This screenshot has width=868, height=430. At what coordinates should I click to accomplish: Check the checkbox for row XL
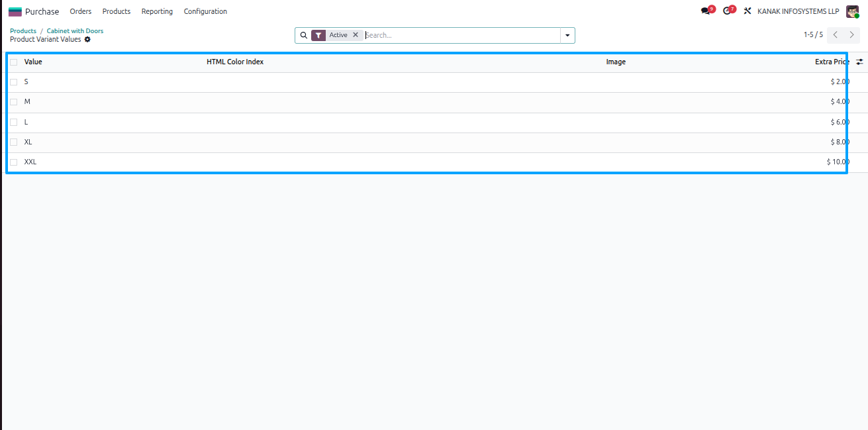[13, 142]
